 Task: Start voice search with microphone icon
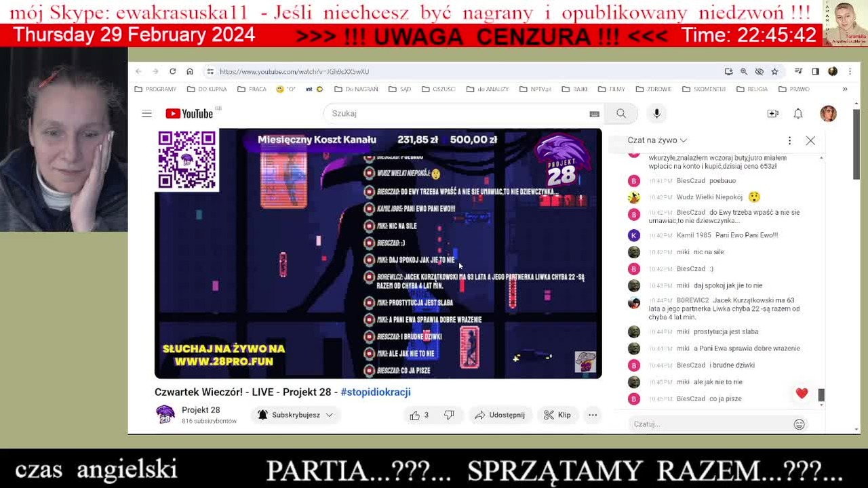pyautogui.click(x=656, y=114)
